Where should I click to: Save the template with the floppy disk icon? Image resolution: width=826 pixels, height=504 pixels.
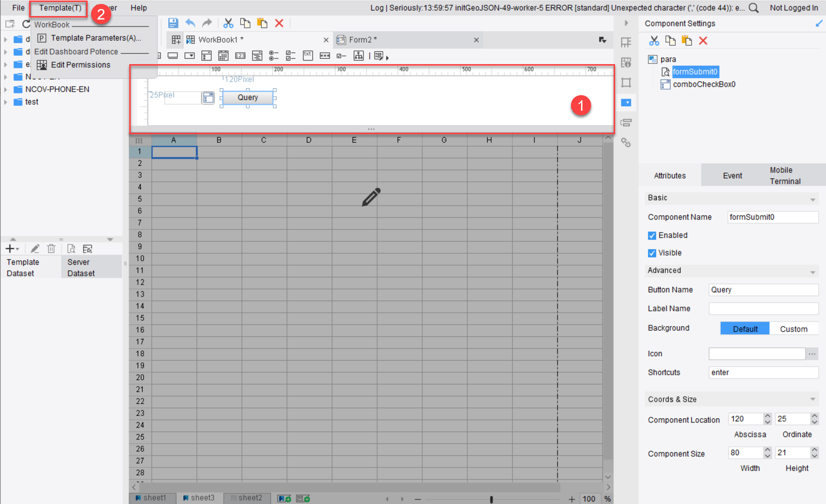click(173, 23)
